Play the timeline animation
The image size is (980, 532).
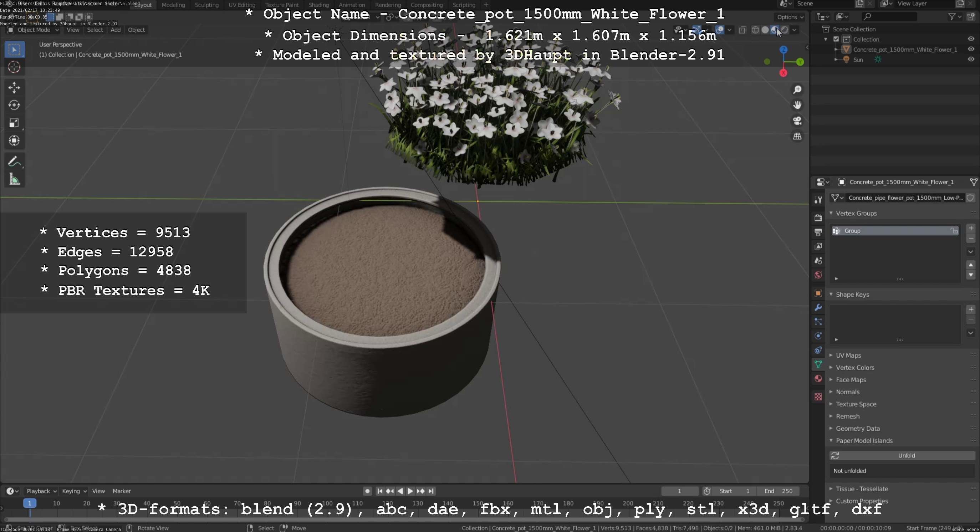410,491
